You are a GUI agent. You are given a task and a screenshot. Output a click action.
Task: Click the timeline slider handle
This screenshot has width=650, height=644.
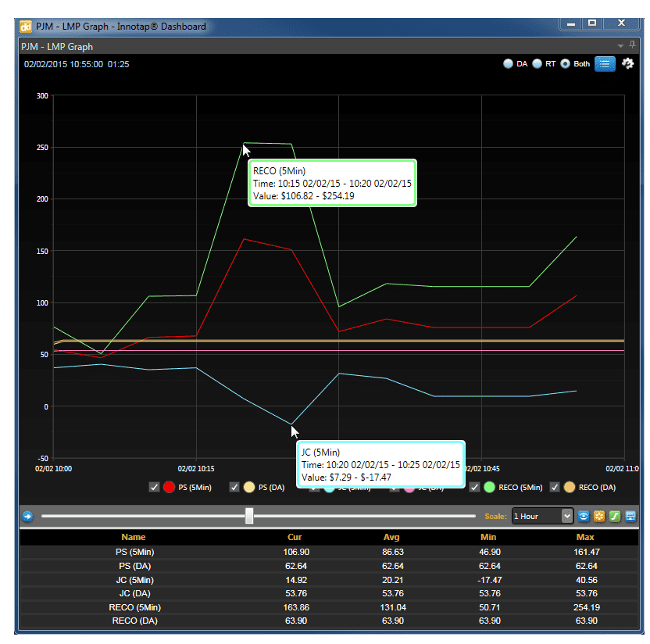coord(249,516)
